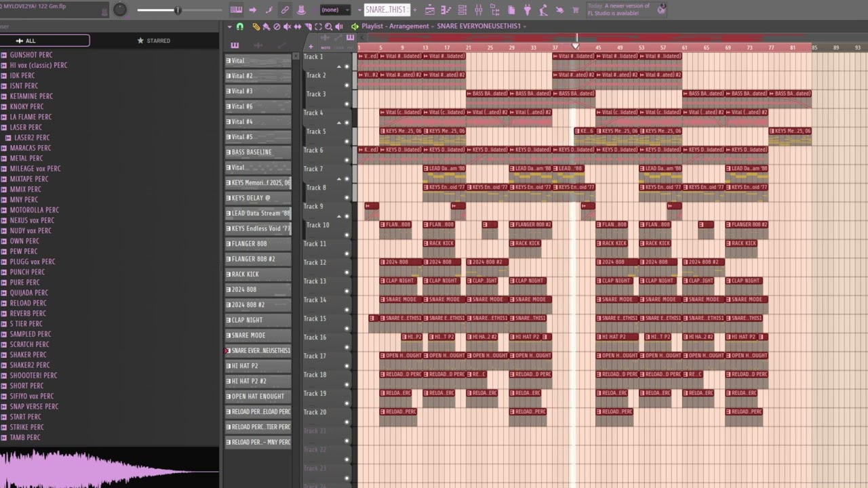The image size is (868, 488).
Task: Mute Track 11 using its green dot
Action: pos(347,253)
